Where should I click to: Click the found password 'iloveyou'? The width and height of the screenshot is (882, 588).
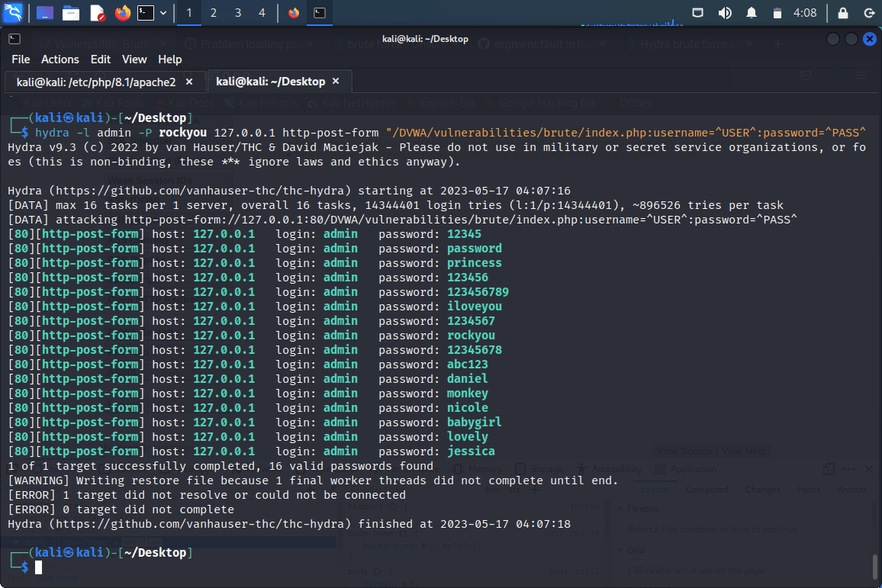(474, 307)
